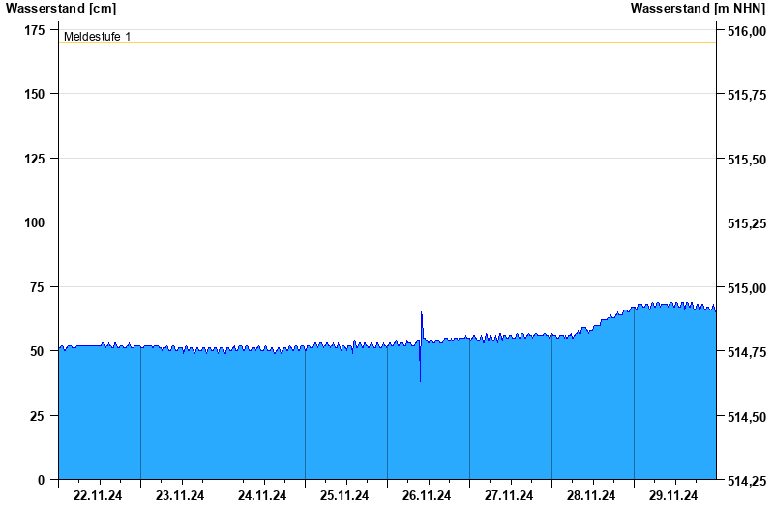The image size is (774, 532).
Task: Click the 515,00 tick on the NHN axis
Action: 746,288
